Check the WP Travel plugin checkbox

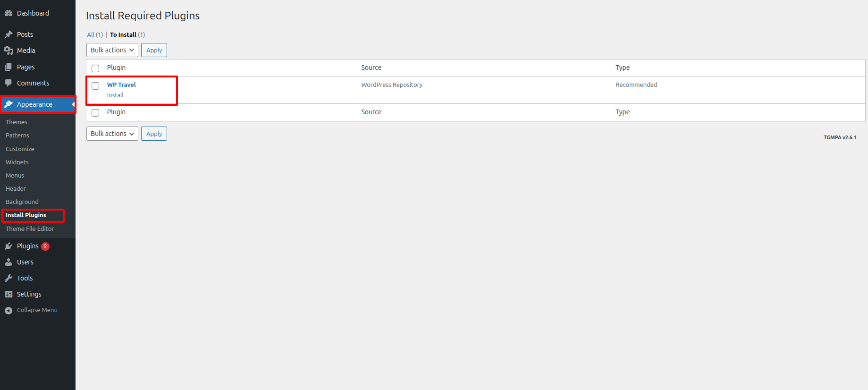tap(95, 86)
